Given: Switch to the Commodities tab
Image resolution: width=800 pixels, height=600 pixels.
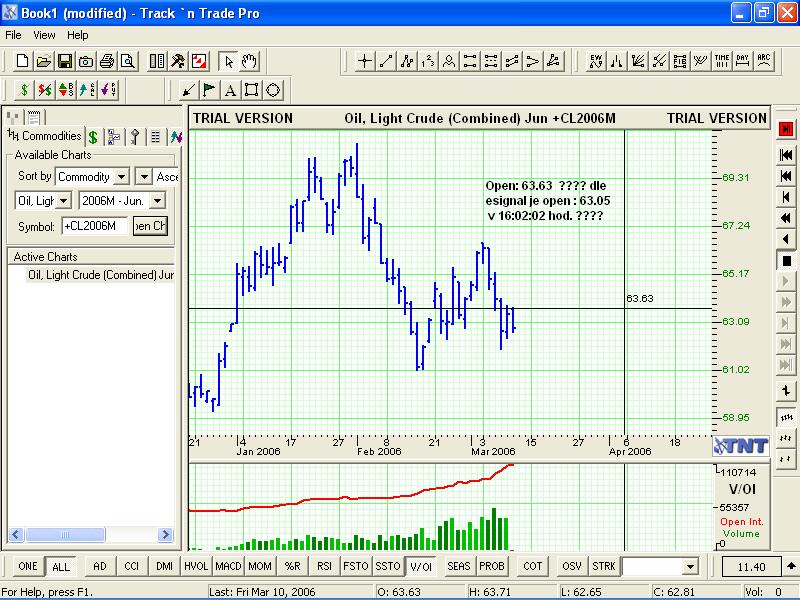Looking at the screenshot, I should click(44, 136).
